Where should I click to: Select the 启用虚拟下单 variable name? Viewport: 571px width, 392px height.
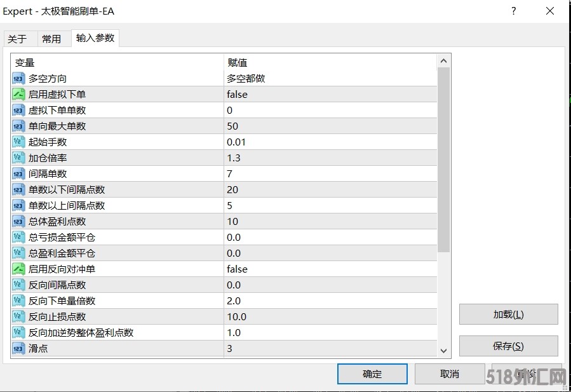pos(57,95)
